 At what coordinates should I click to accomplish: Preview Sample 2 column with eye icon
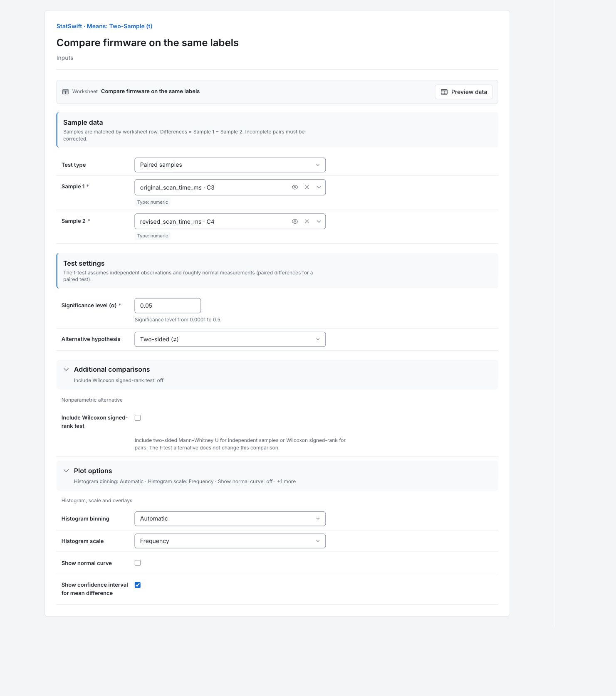click(x=295, y=222)
